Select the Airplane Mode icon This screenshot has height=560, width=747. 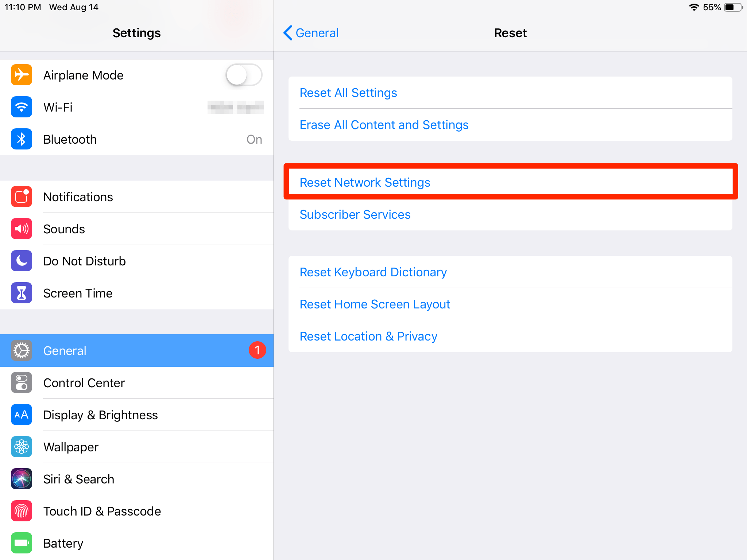point(21,75)
